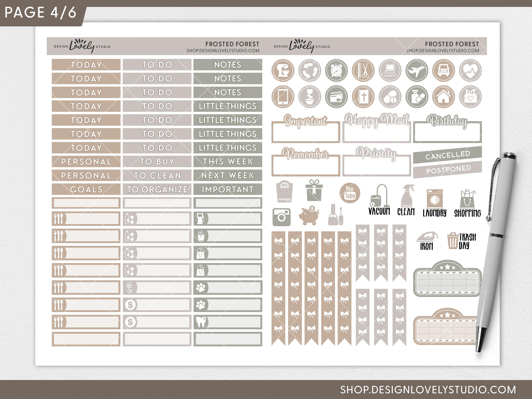532x399 pixels.
Task: Click the Clean spray bottle sticker
Action: [x=406, y=200]
